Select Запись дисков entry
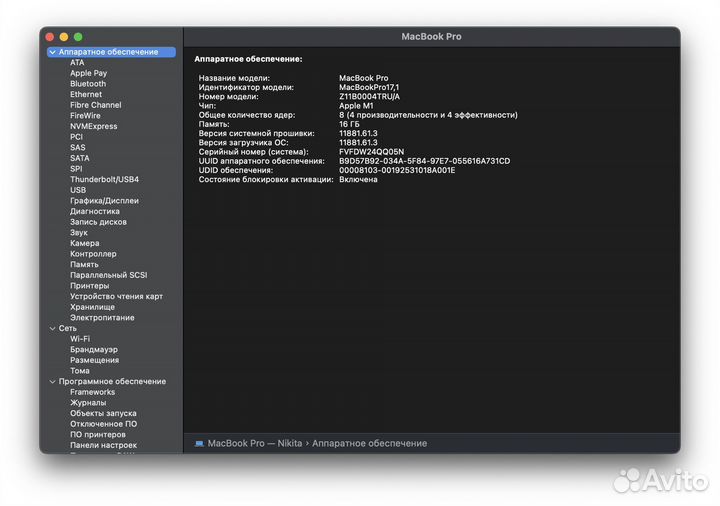 click(98, 222)
